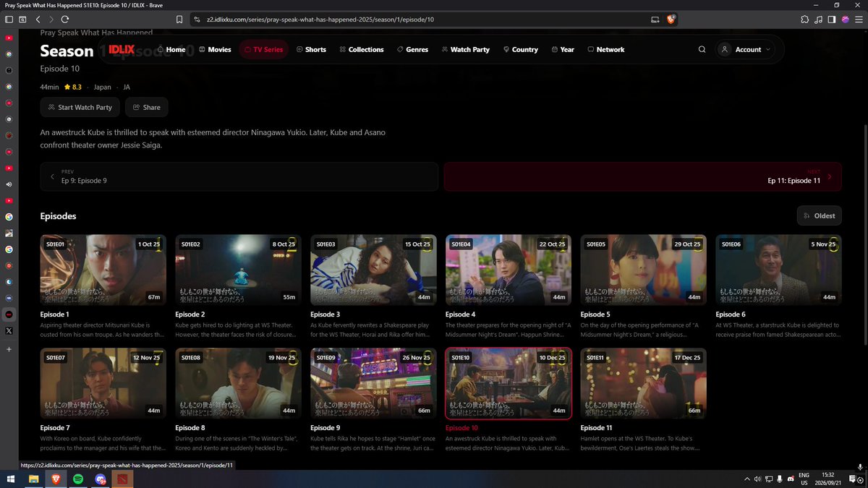Open the S01E02 episode thumbnail
This screenshot has height=488, width=868.
[x=239, y=270]
